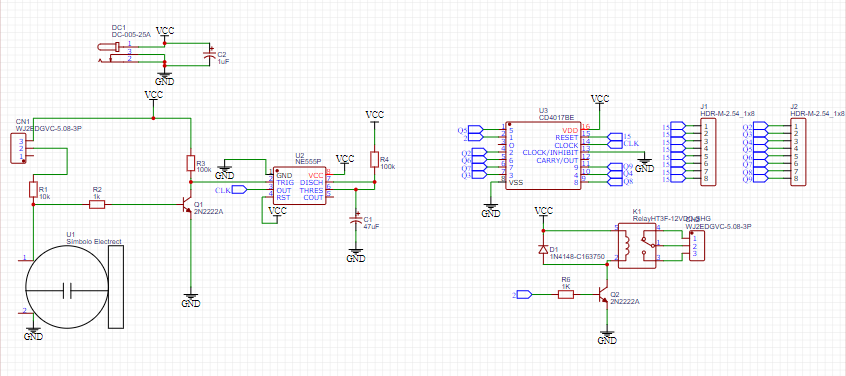Screen dimensions: 846x376
Task: Click the GND symbol below the electret microphone
Action: (33, 333)
